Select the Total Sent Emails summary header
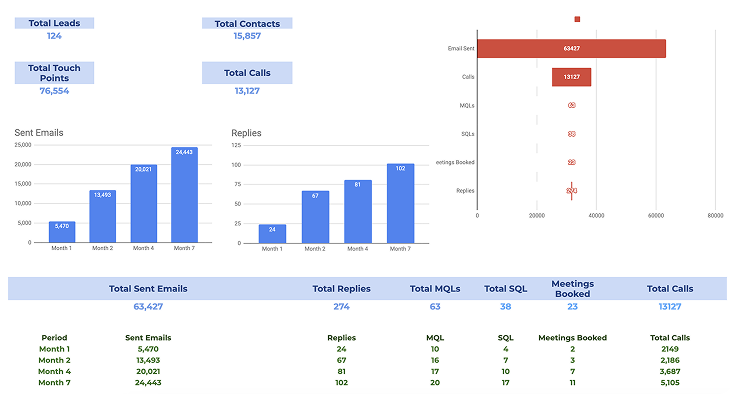The height and width of the screenshot is (402, 740). (148, 289)
